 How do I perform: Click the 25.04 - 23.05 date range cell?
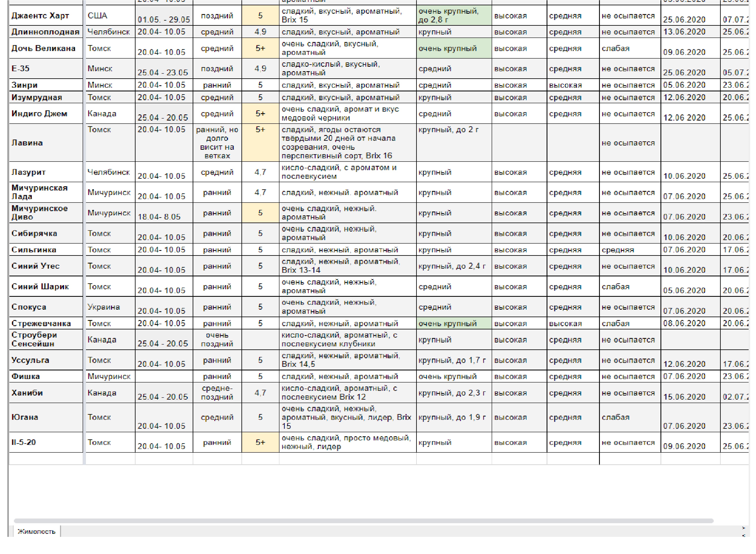click(x=164, y=68)
